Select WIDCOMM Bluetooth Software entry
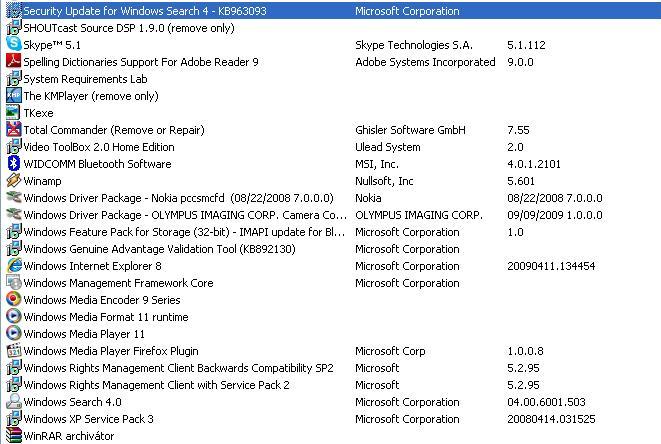Image resolution: width=661 pixels, height=444 pixels. [97, 164]
